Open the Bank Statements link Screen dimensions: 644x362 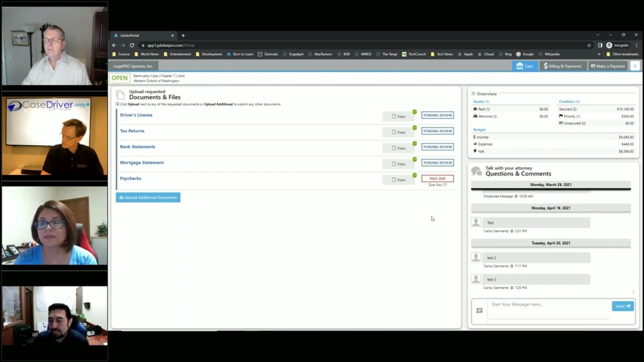(x=137, y=147)
